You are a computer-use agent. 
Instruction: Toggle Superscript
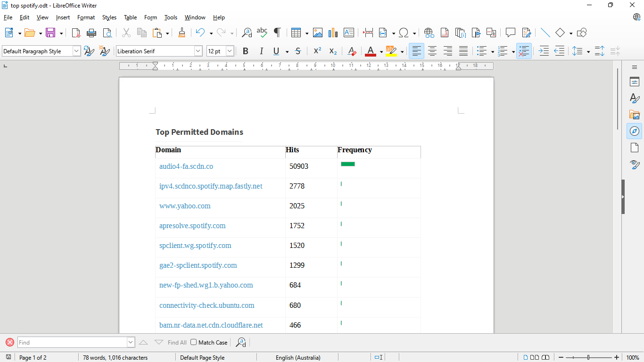pos(317,51)
